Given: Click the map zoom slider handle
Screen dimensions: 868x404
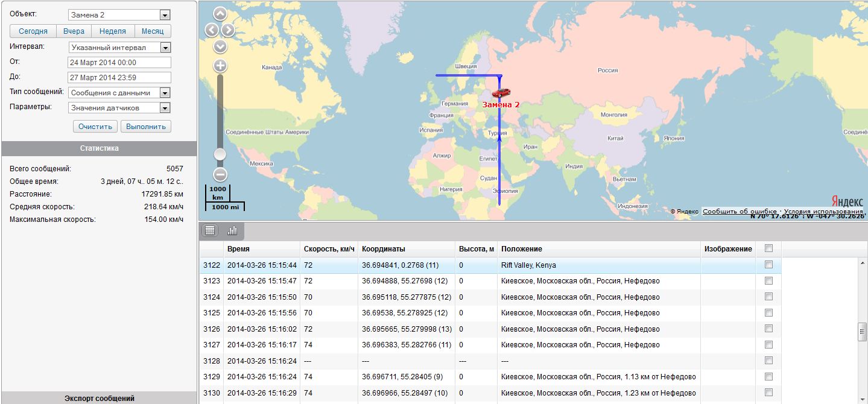Looking at the screenshot, I should pos(220,154).
